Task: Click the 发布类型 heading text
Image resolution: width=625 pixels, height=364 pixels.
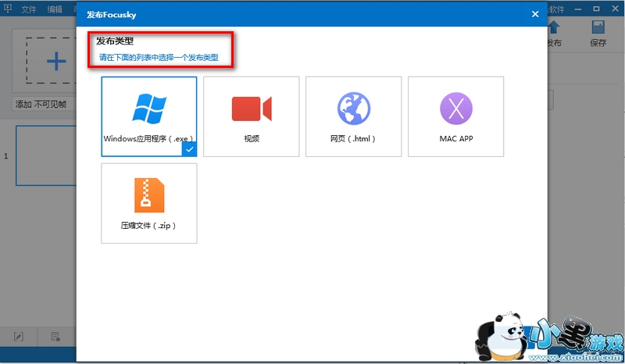Action: 115,41
